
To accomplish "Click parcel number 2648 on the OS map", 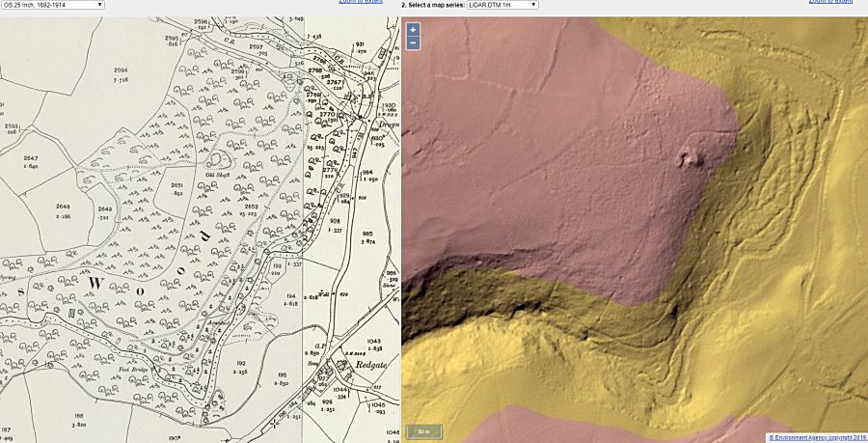I will tap(63, 206).
